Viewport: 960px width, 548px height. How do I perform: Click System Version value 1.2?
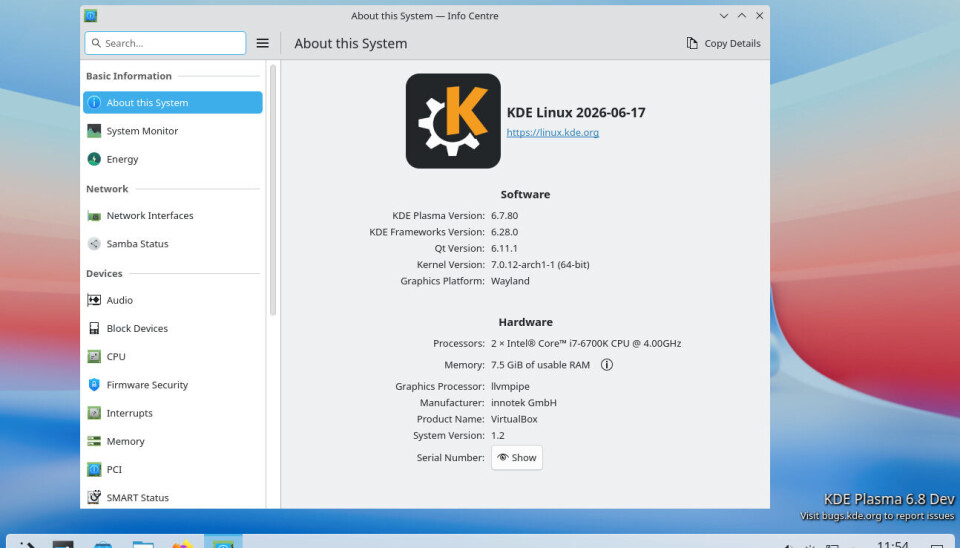pyautogui.click(x=498, y=435)
